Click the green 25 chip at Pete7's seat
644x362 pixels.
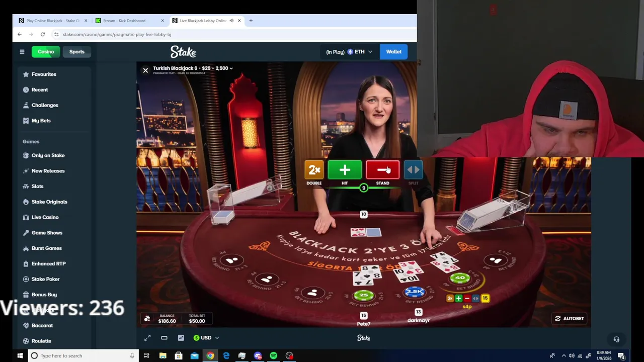tap(364, 296)
